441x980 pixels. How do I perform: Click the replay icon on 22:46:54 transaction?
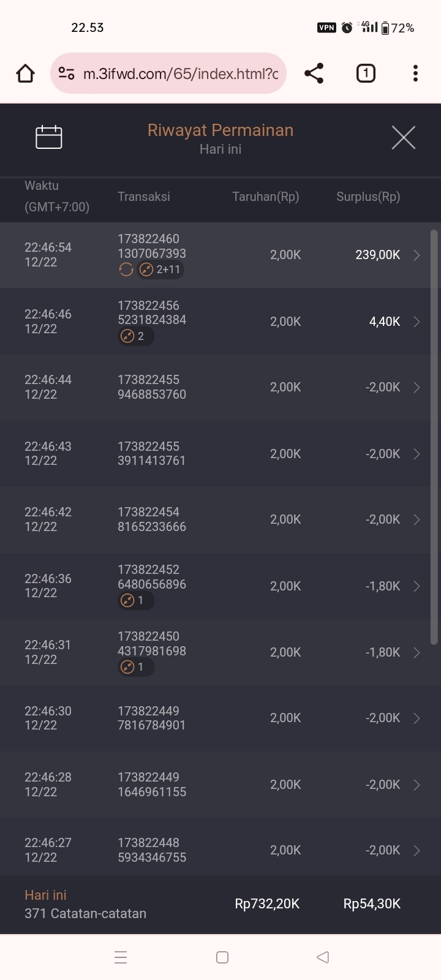[x=126, y=269]
